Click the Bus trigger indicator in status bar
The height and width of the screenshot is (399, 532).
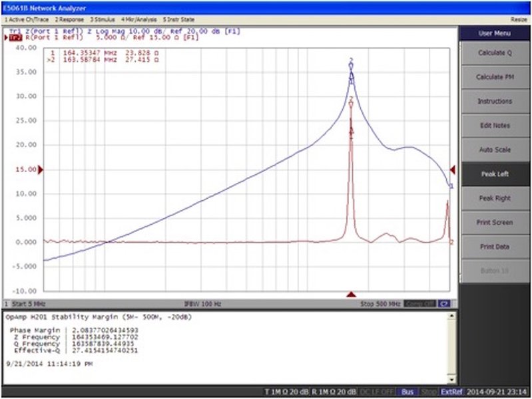pos(407,392)
